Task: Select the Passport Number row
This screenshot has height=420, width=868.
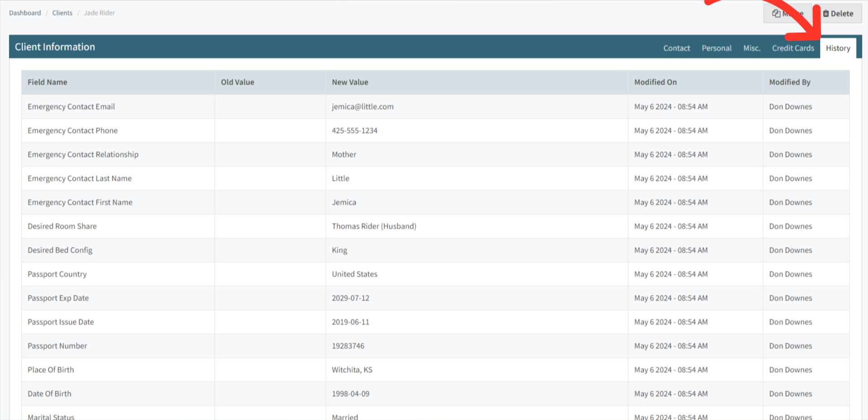Action: tap(271, 346)
